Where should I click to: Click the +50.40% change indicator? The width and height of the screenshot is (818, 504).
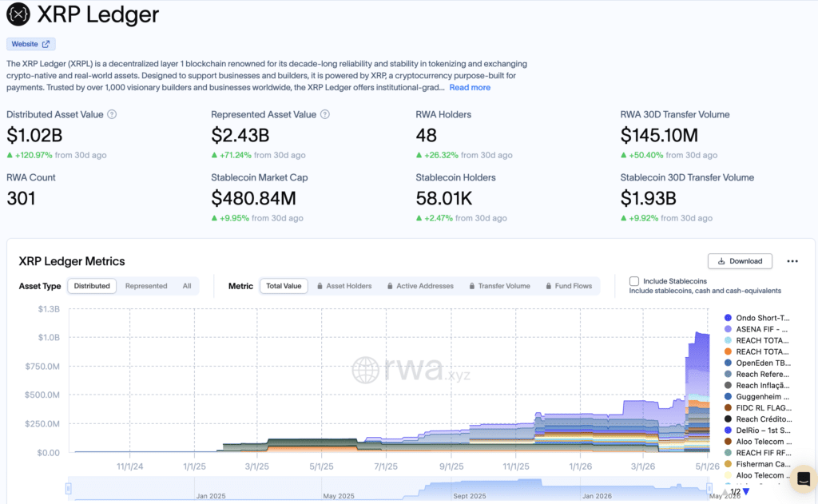pos(641,155)
